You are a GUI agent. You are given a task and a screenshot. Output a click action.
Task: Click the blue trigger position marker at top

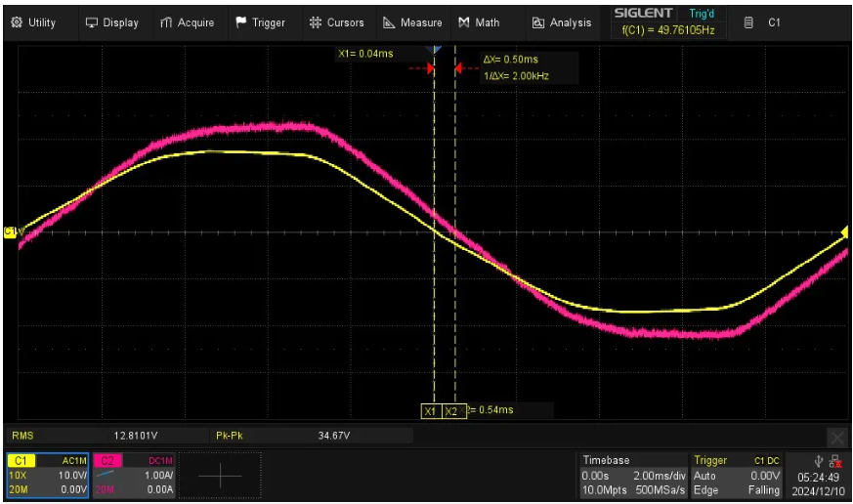pyautogui.click(x=435, y=50)
